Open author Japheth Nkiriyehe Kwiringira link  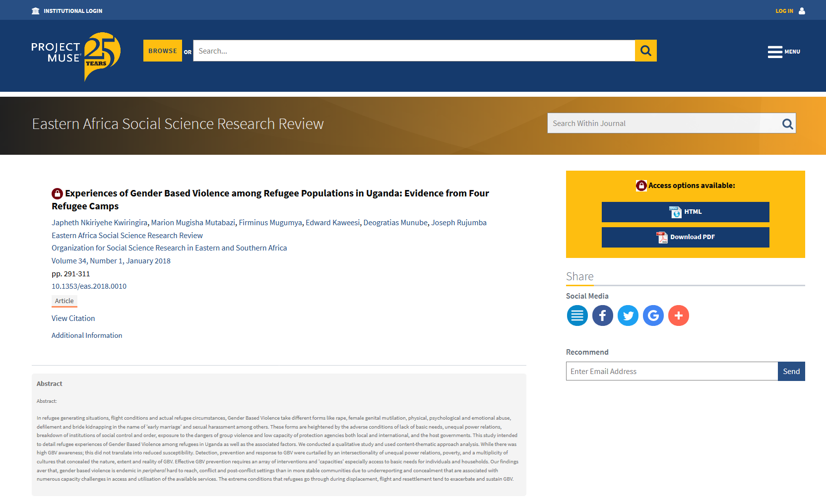pos(99,223)
